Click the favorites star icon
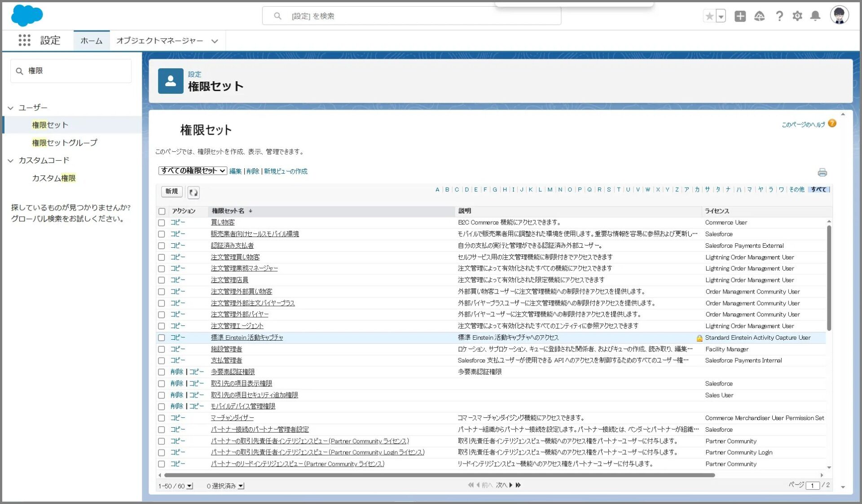Image resolution: width=862 pixels, height=504 pixels. (x=709, y=16)
